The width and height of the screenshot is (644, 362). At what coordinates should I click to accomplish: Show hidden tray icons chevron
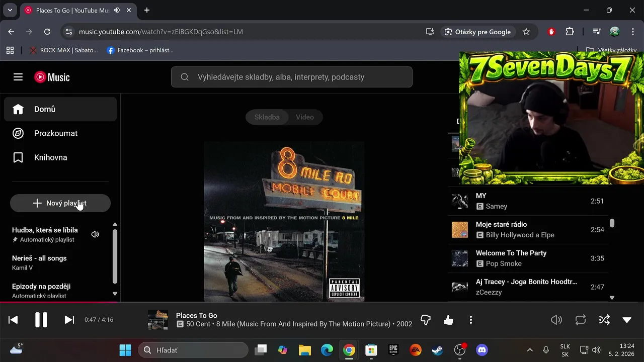click(x=529, y=350)
